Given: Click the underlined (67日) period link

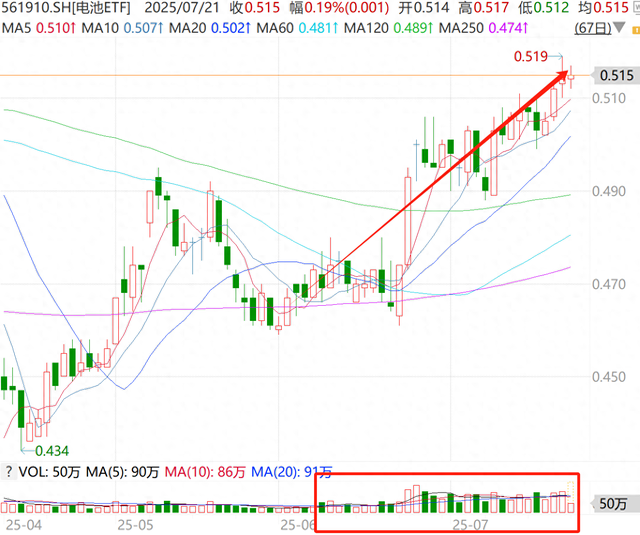Looking at the screenshot, I should click(593, 28).
